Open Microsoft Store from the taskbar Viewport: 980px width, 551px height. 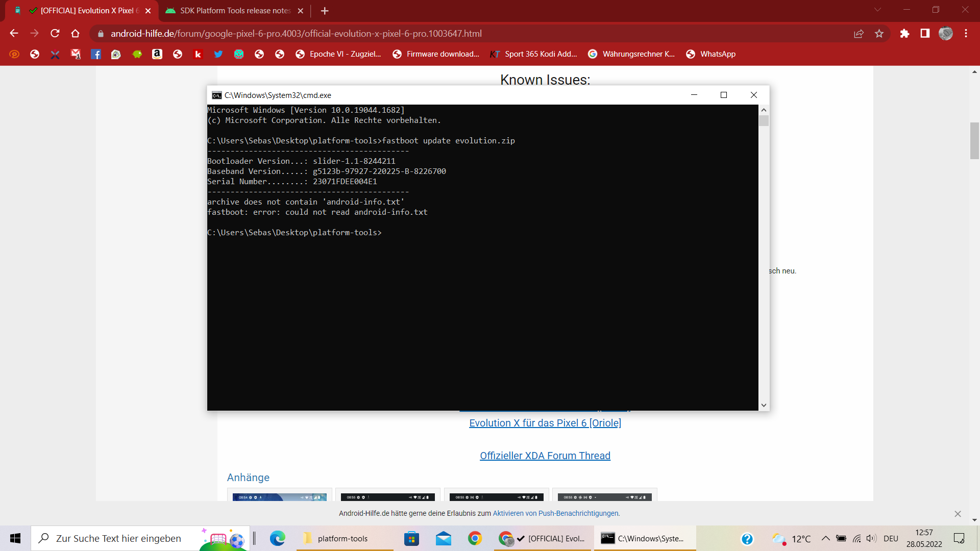pos(411,538)
